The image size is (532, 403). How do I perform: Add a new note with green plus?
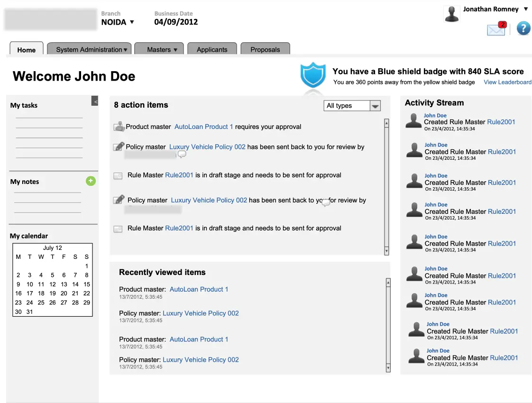pos(91,181)
